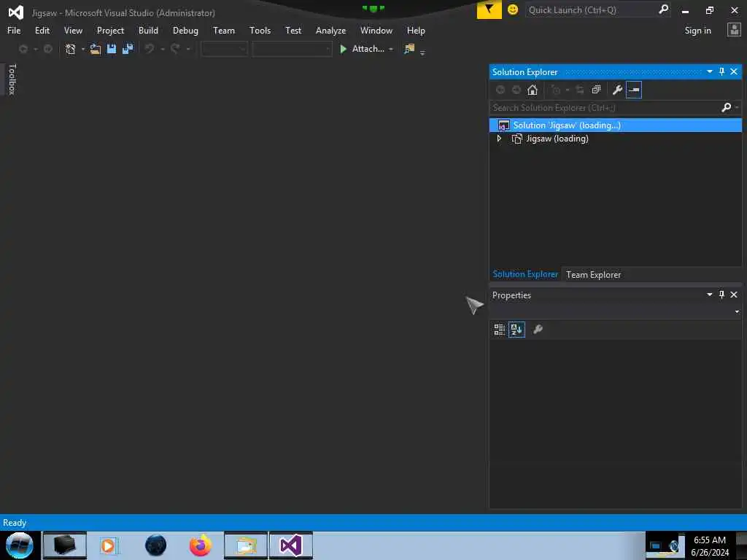Click the Quick Launch magnifier icon
Image resolution: width=747 pixels, height=560 pixels.
coord(663,9)
